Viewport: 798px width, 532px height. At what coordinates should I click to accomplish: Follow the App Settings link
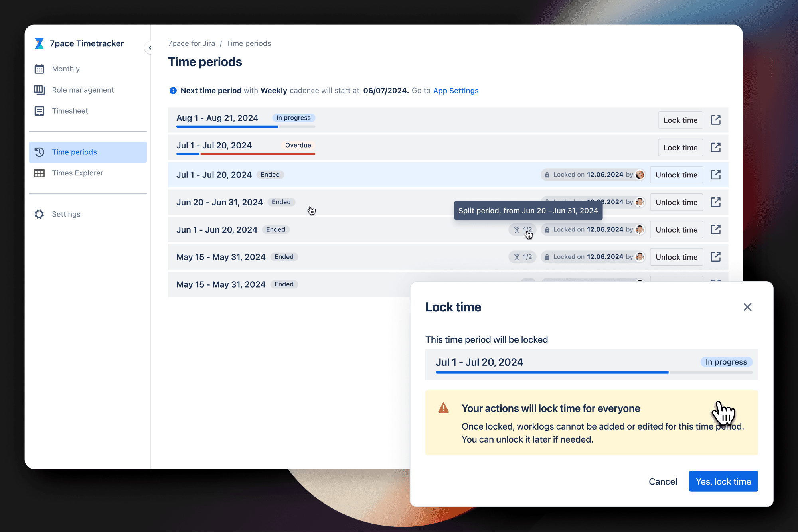(456, 91)
